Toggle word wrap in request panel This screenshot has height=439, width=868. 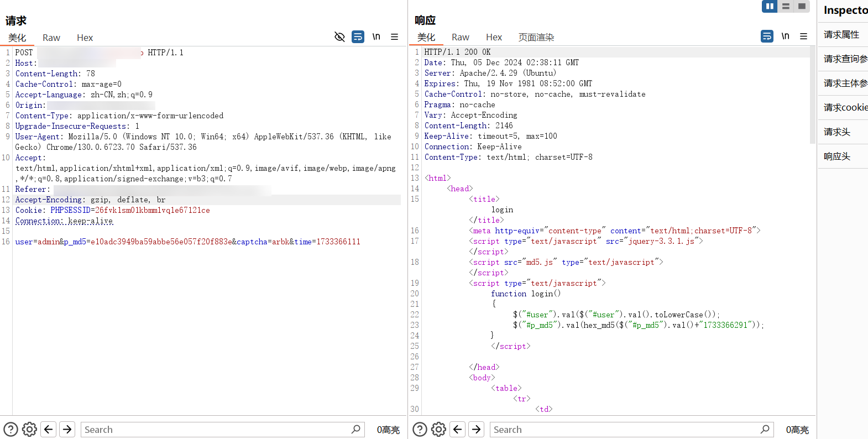pyautogui.click(x=358, y=36)
